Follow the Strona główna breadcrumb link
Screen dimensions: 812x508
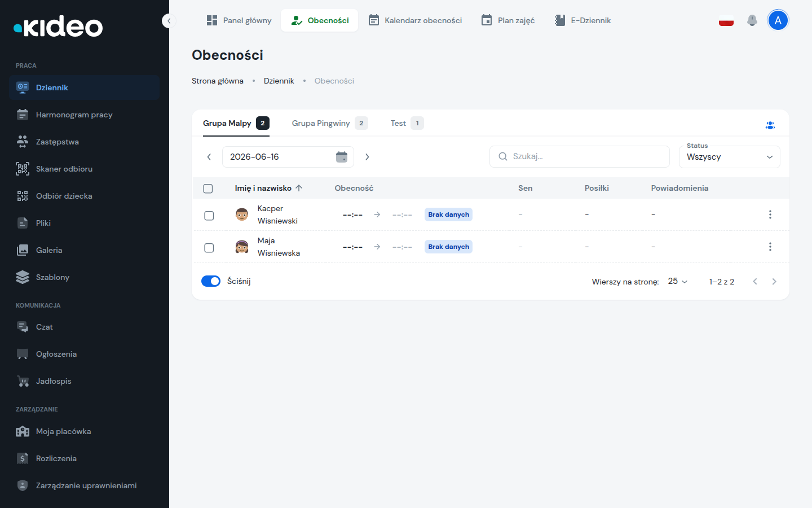point(218,81)
